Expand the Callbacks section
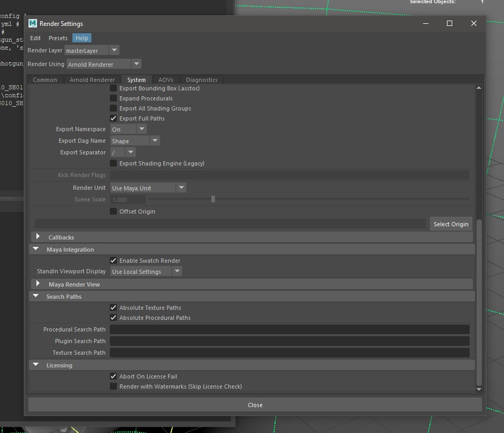 37,237
